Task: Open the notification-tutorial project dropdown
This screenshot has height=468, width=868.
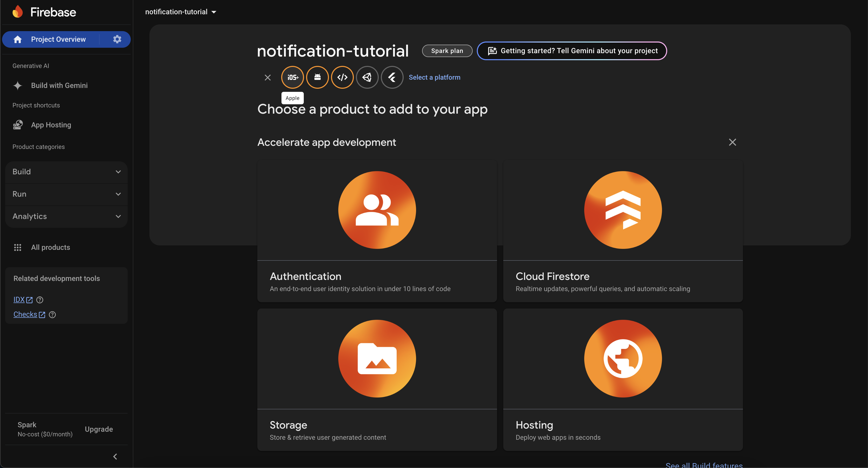Action: pyautogui.click(x=181, y=12)
